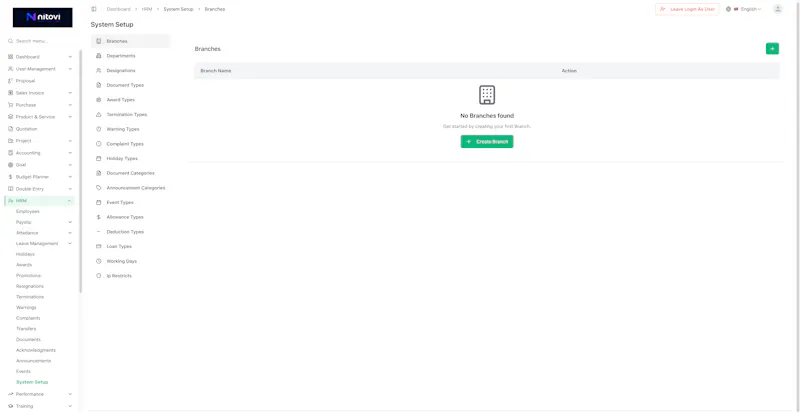Expand the Project menu chevron
Image resolution: width=800 pixels, height=413 pixels.
pos(70,141)
